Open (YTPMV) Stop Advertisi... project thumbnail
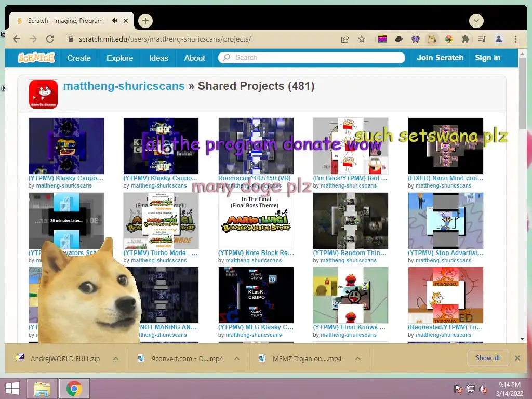 (445, 220)
